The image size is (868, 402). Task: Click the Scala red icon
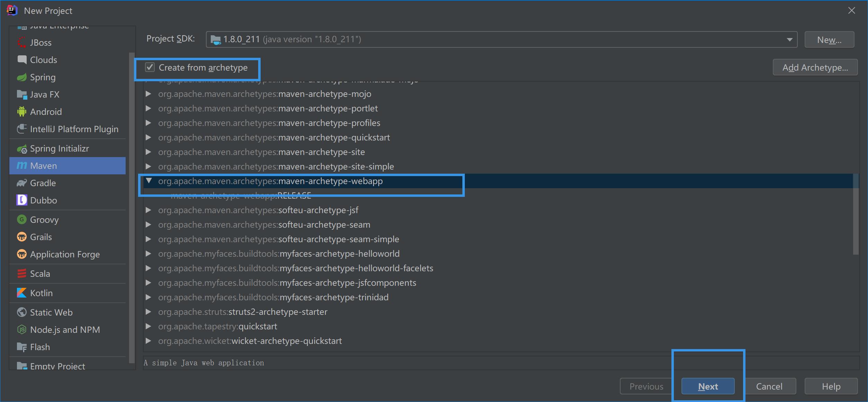tap(22, 273)
